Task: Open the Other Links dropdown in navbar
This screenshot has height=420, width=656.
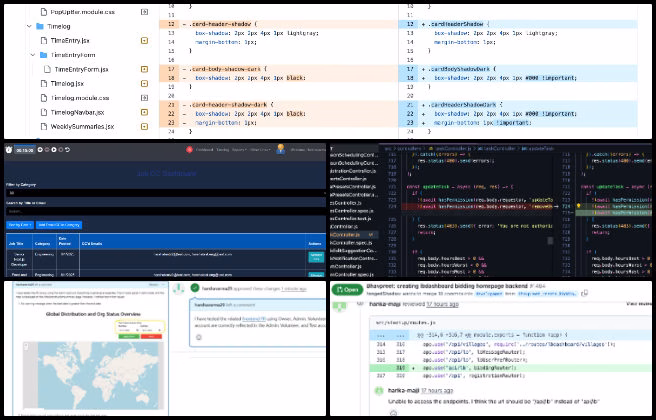Action: (260, 150)
